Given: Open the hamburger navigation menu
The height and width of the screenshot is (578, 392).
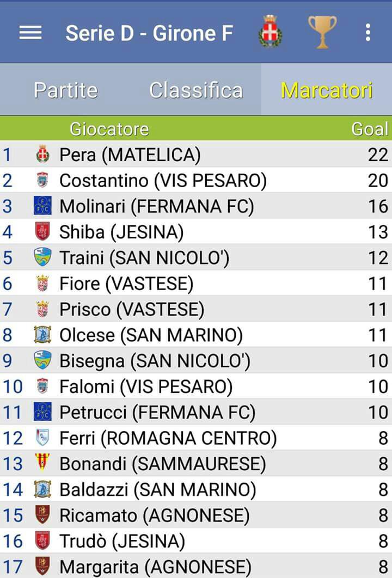Looking at the screenshot, I should (30, 33).
